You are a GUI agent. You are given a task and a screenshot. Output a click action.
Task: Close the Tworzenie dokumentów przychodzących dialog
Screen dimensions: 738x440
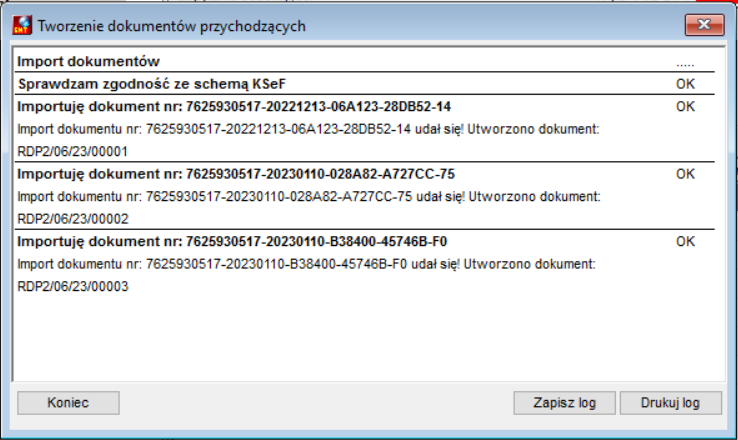pyautogui.click(x=704, y=24)
